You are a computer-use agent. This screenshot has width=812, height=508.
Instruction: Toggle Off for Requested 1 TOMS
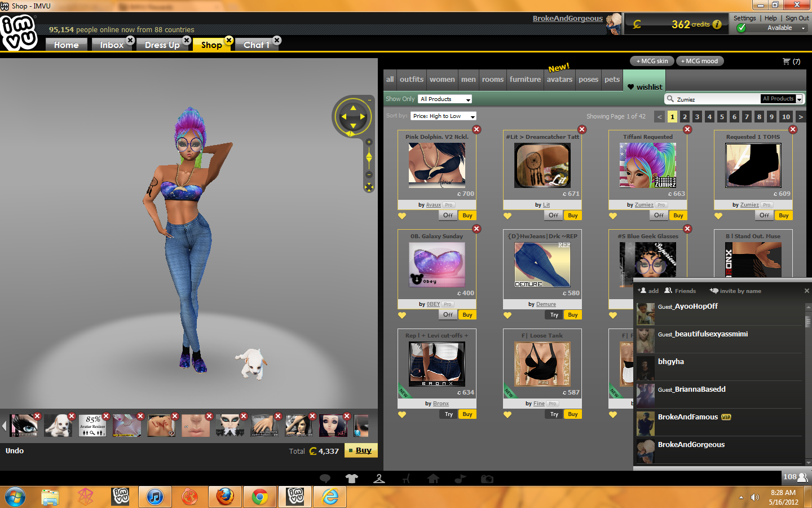pyautogui.click(x=764, y=215)
